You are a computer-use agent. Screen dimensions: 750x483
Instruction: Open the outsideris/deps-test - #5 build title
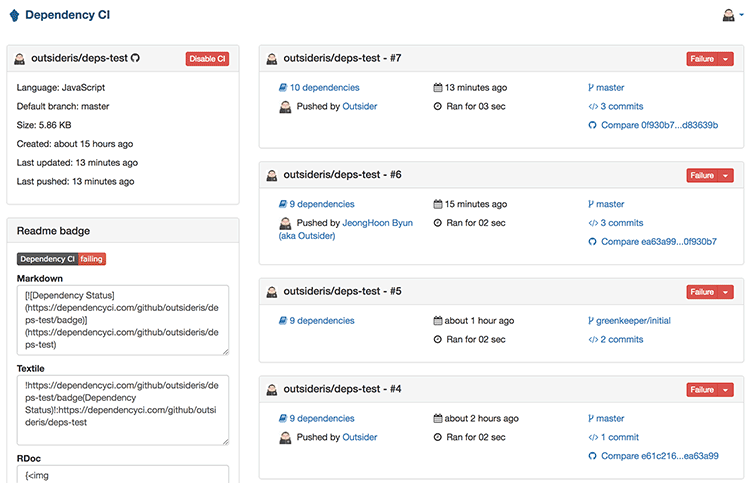pyautogui.click(x=342, y=291)
